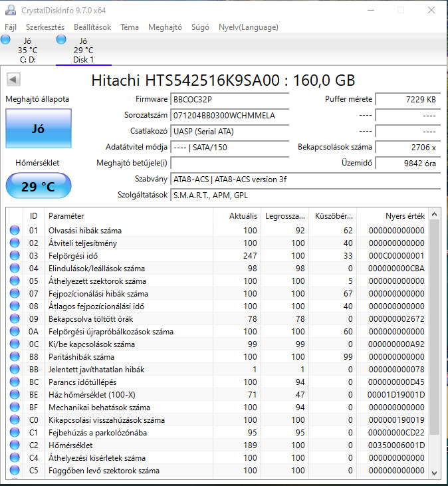The width and height of the screenshot is (448, 486).
Task: Click the Puffer mérete value 7229 KB
Action: pos(407,100)
